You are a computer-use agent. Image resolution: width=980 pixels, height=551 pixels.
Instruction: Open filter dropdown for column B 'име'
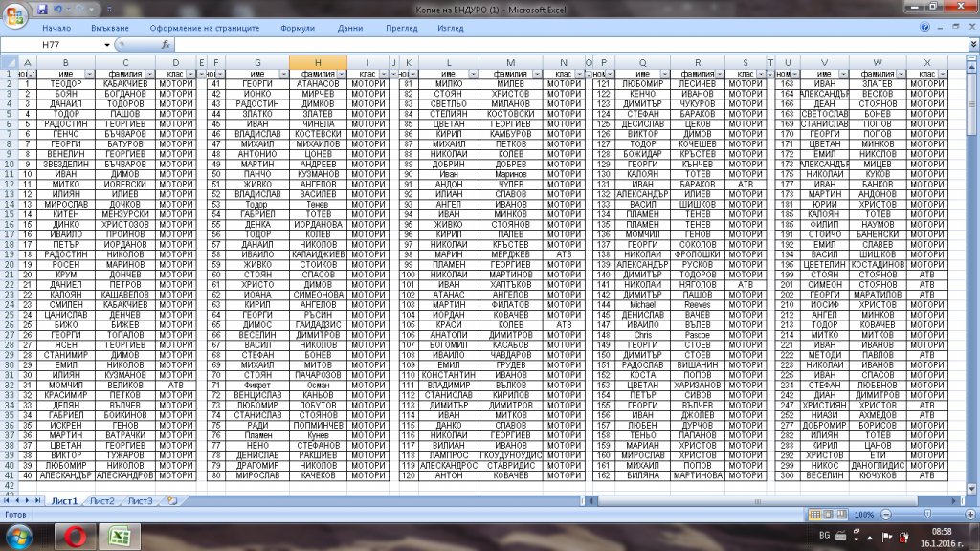tap(90, 74)
